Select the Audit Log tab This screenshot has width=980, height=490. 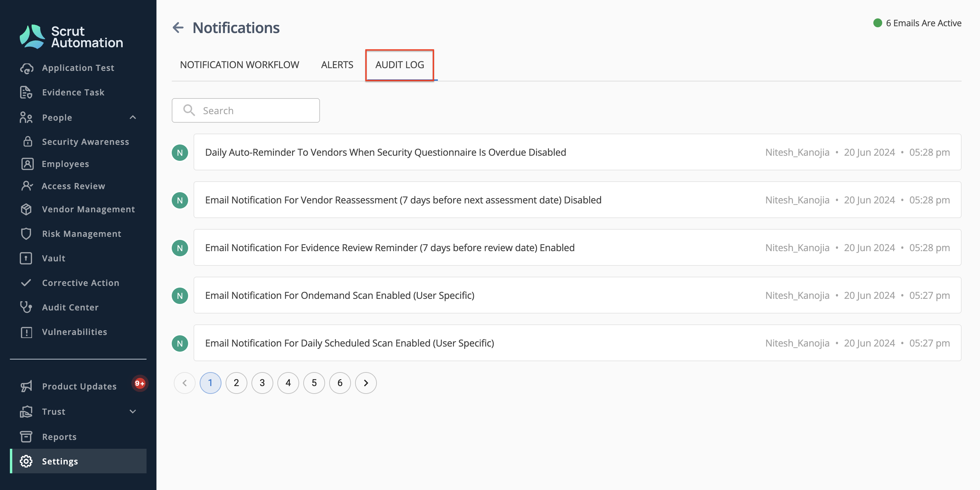pyautogui.click(x=399, y=65)
